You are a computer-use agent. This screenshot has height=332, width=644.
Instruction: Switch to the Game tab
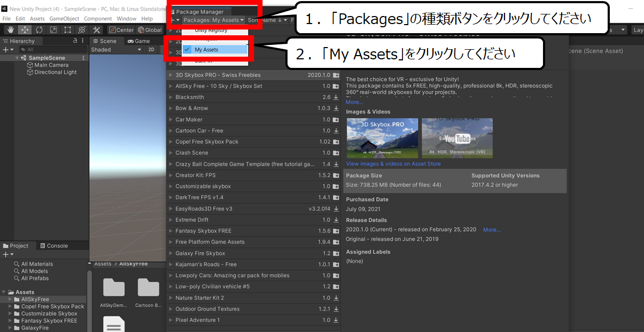click(x=138, y=41)
